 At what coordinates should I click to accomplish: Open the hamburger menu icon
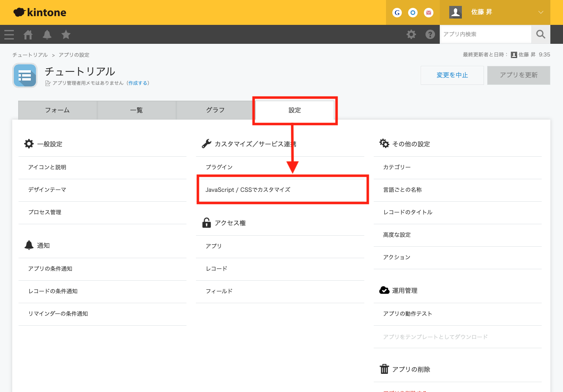pos(9,35)
